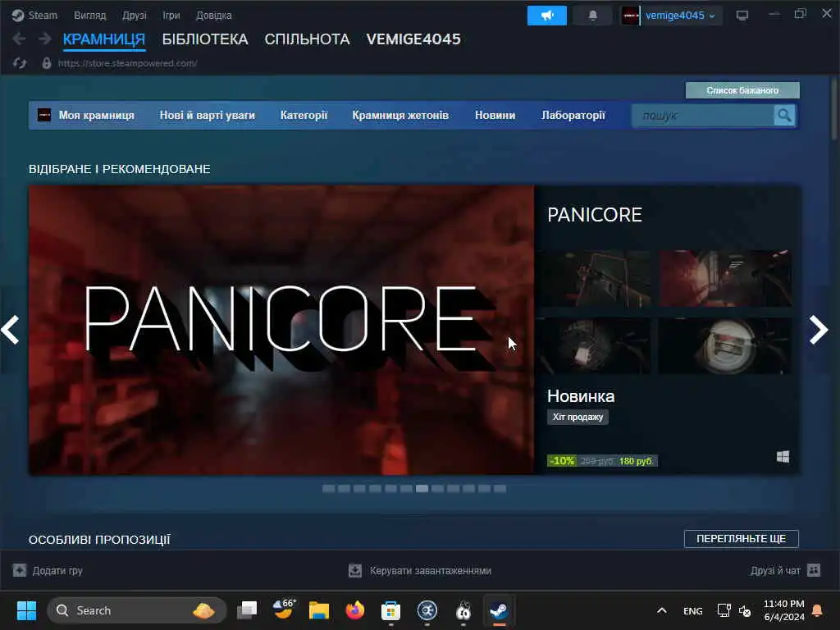View the bottom-right PANICORE screenshot

pyautogui.click(x=725, y=345)
